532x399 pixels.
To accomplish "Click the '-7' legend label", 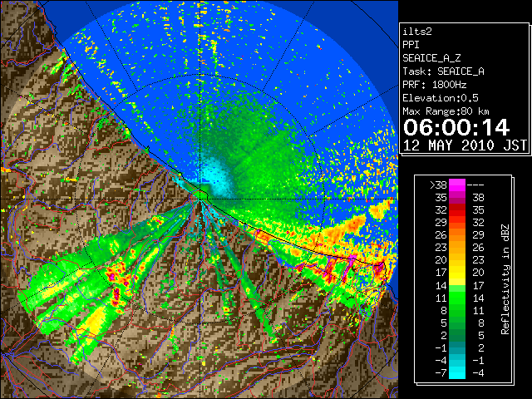I will [441, 373].
